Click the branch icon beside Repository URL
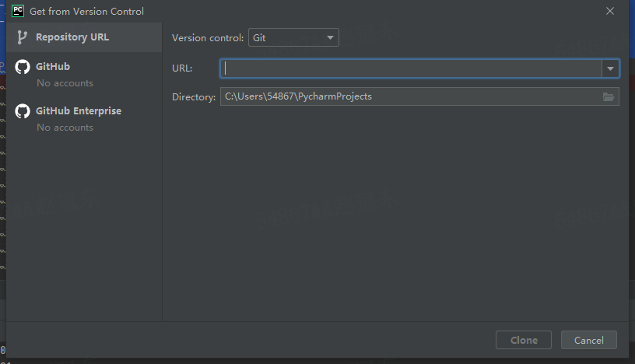 pyautogui.click(x=23, y=37)
